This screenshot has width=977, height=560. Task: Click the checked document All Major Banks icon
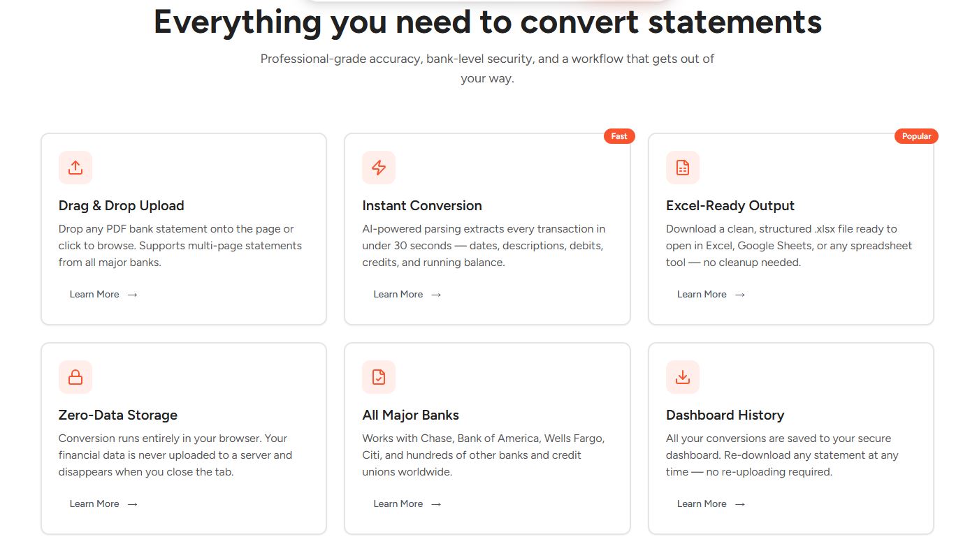tap(379, 377)
